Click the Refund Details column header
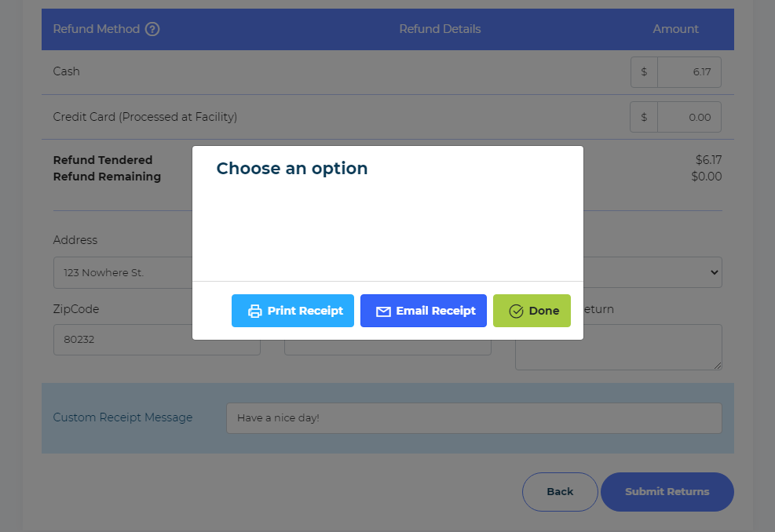 coord(440,29)
